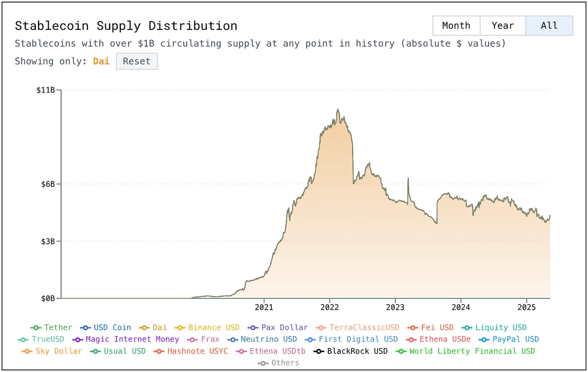This screenshot has width=588, height=372.
Task: Select the All time range tab
Action: pos(549,26)
